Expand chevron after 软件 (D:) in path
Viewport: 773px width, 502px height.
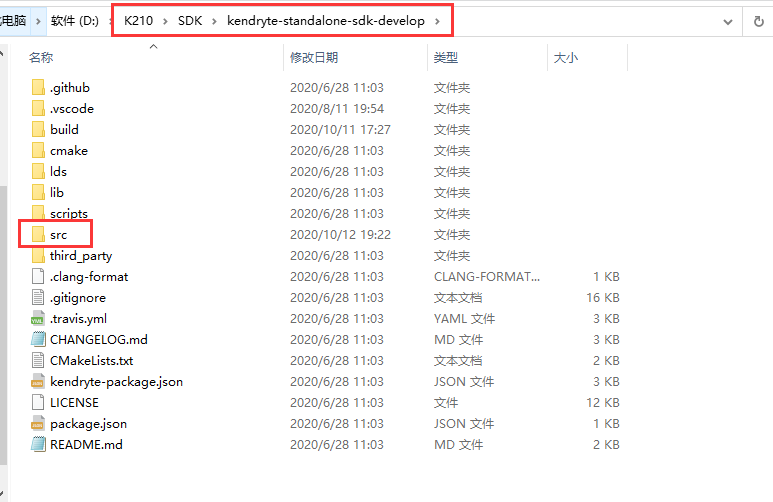pyautogui.click(x=111, y=21)
